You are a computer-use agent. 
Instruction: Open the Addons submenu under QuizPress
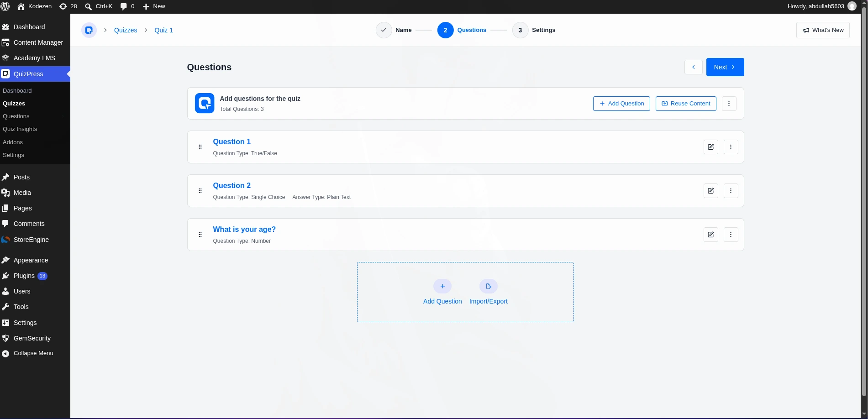tap(13, 142)
